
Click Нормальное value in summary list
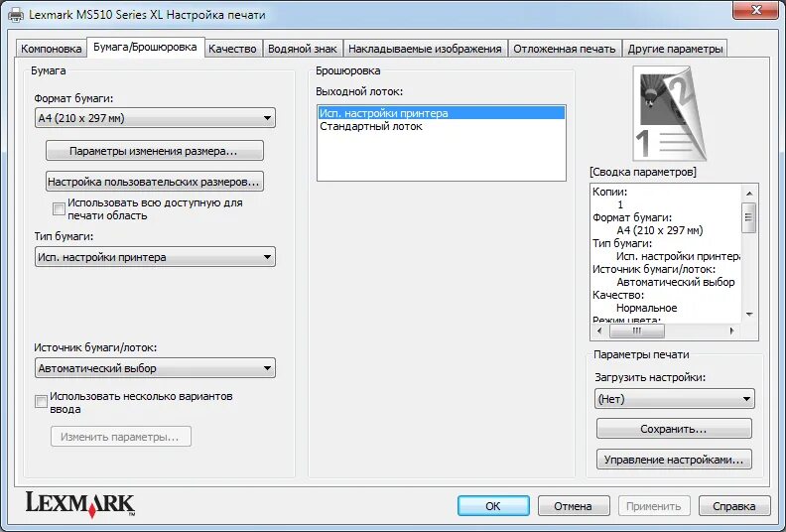(x=647, y=308)
